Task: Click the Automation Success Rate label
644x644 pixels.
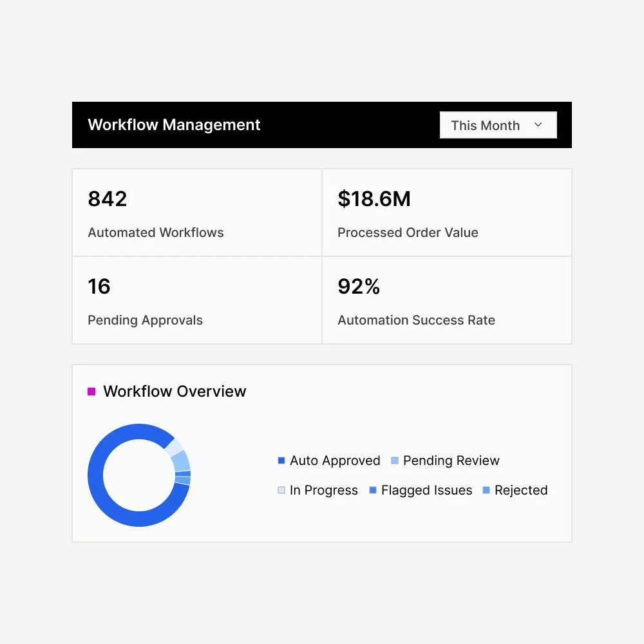Action: [x=417, y=320]
